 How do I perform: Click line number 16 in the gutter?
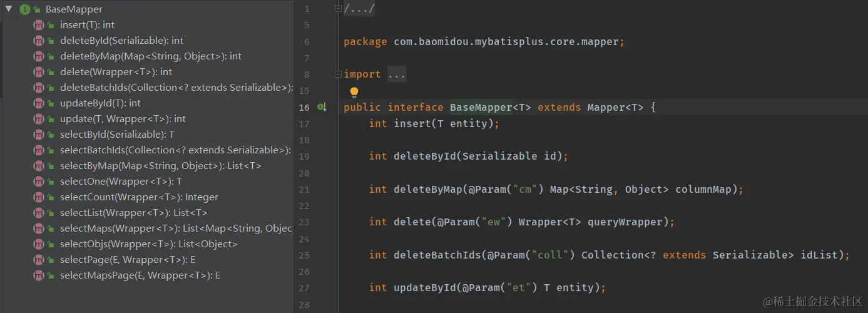pyautogui.click(x=304, y=108)
